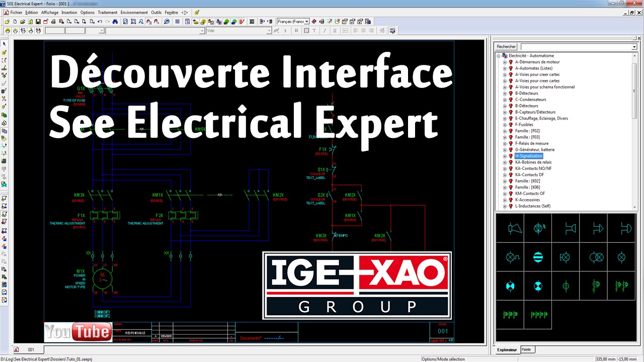Click the printer icon in the toolbar

click(53, 22)
